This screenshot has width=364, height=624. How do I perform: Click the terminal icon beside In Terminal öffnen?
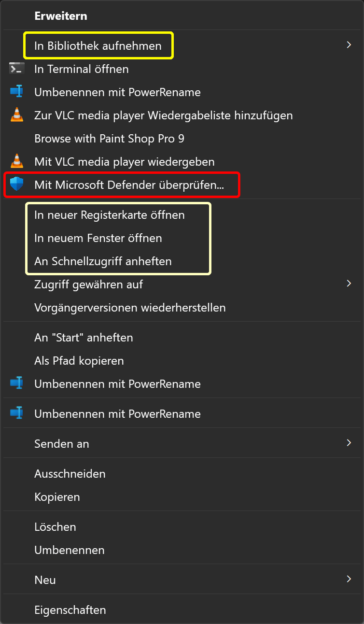pyautogui.click(x=17, y=69)
